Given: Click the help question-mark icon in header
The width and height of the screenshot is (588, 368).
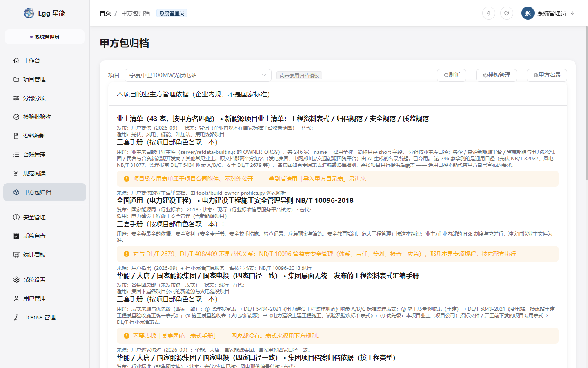Looking at the screenshot, I should [507, 13].
